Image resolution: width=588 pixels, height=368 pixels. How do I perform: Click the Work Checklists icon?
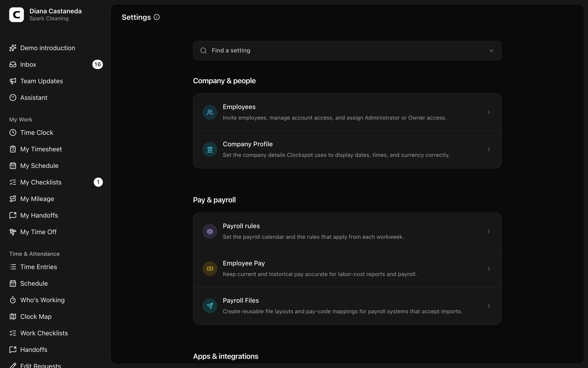point(13,333)
